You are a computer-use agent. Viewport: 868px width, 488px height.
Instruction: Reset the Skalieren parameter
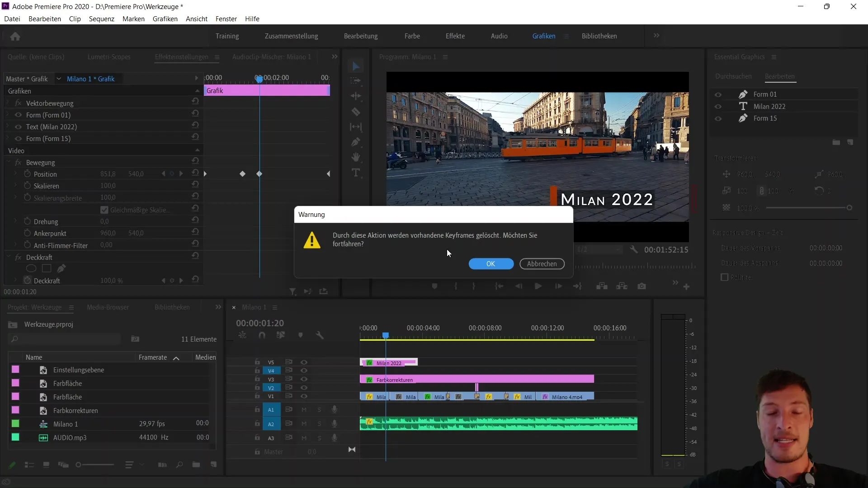(195, 185)
